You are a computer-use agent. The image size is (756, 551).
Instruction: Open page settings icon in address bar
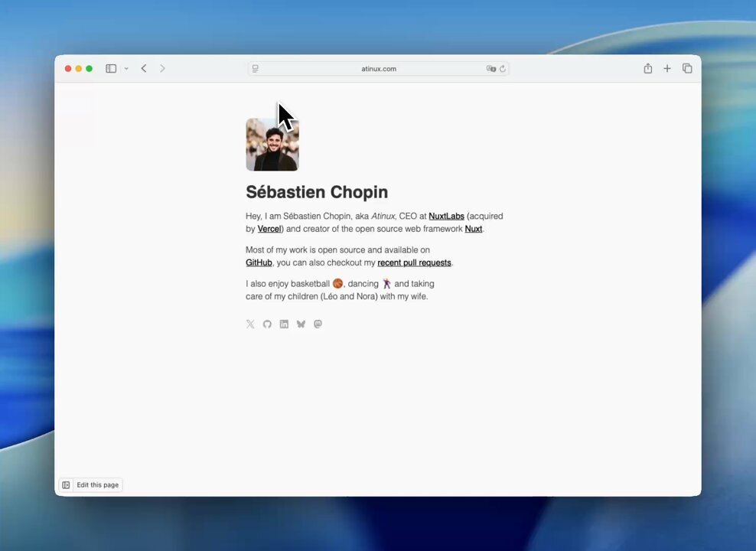point(256,69)
